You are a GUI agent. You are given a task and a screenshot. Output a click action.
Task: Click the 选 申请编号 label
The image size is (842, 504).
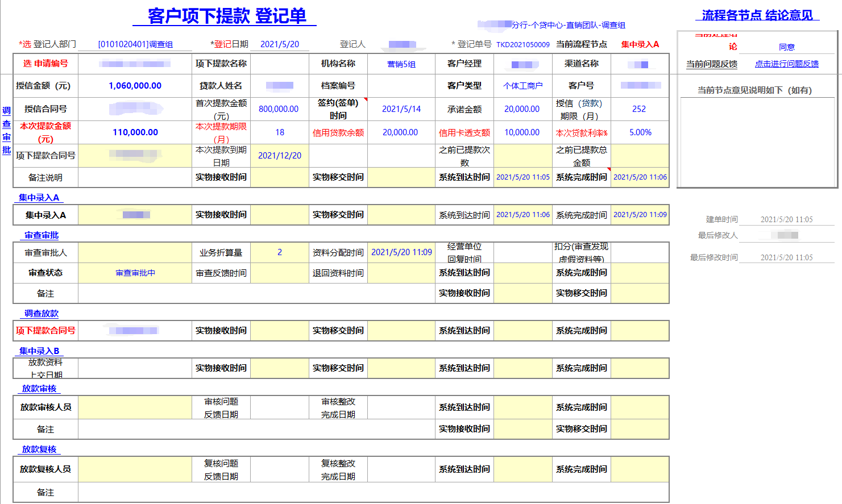[x=45, y=64]
